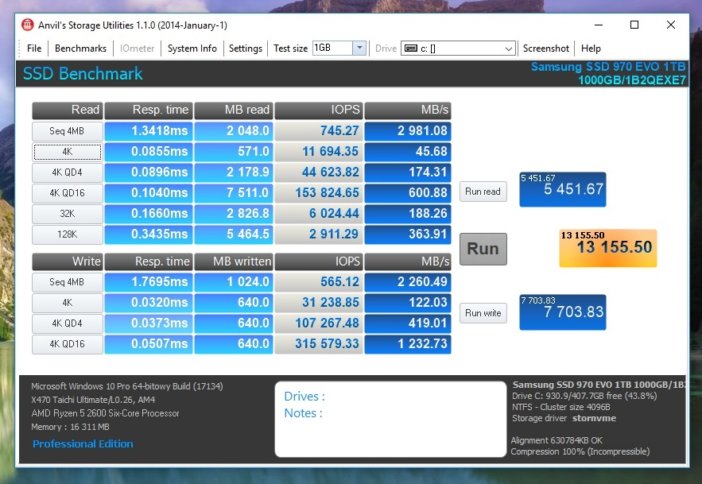
Task: Open the Benchmarks menu
Action: coord(81,48)
